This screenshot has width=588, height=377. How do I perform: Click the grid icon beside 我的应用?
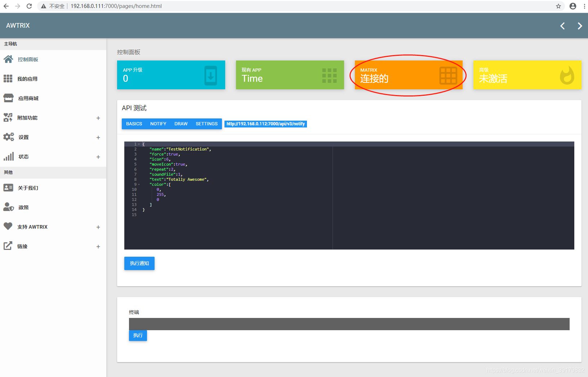point(8,78)
